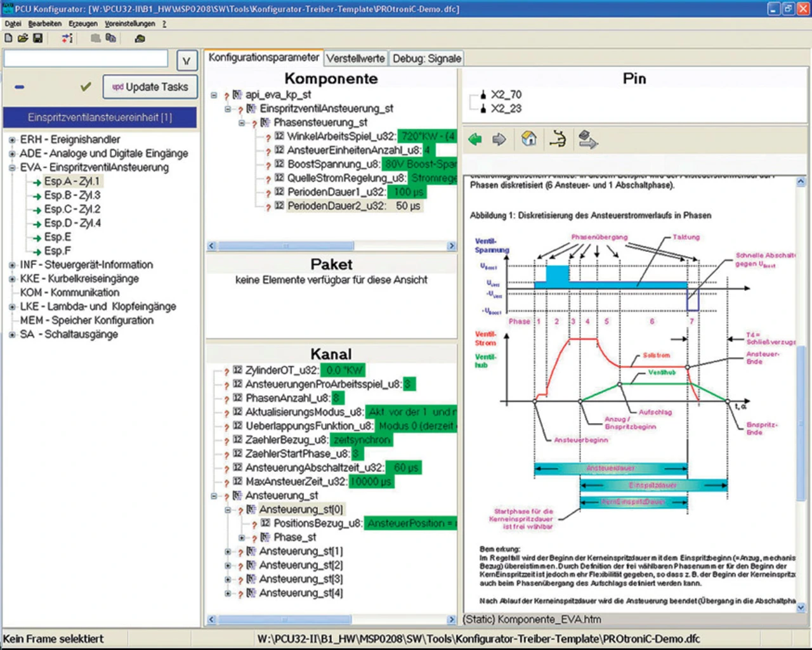Click the New file toolbar icon
Screen dimensions: 812x650
tap(8, 38)
